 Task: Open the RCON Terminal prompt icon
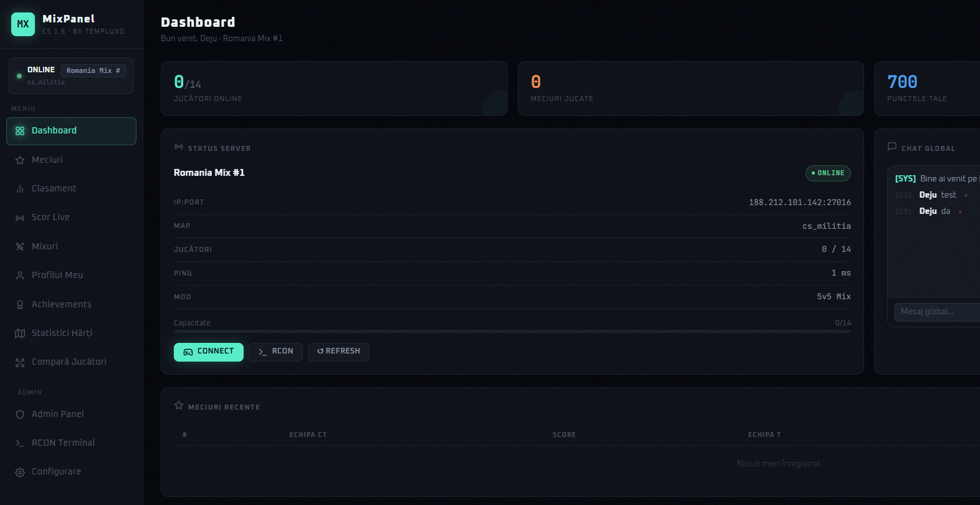pos(20,443)
